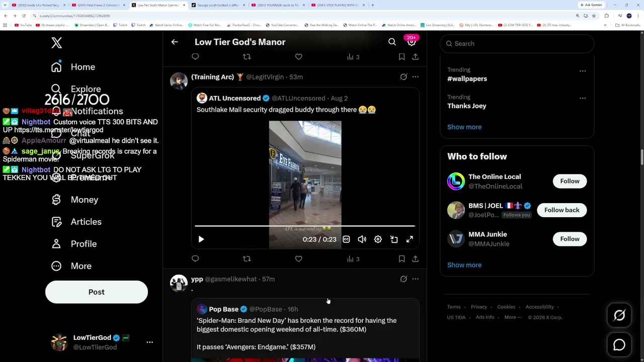
Task: Reload the page in the browser
Action: point(24,16)
